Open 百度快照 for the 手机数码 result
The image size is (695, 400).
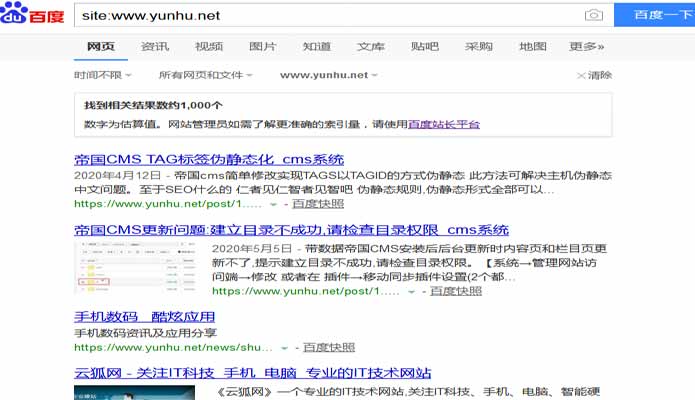tap(329, 348)
